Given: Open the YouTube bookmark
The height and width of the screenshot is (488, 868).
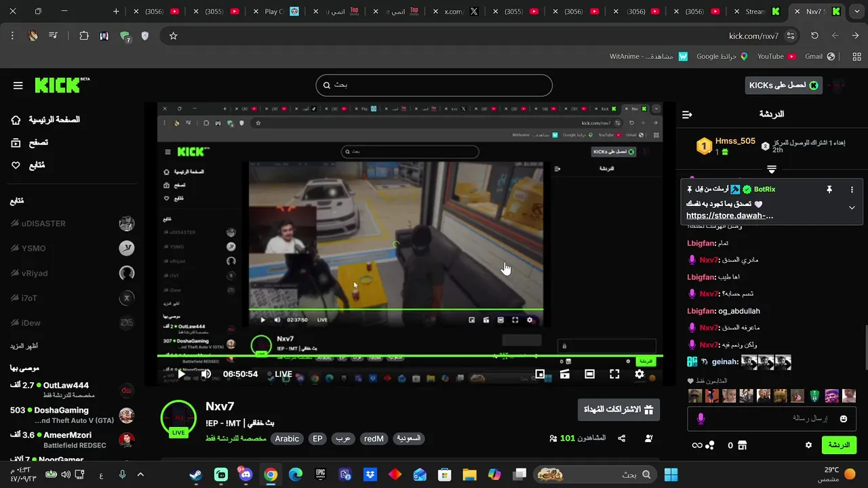Looking at the screenshot, I should pos(775,57).
